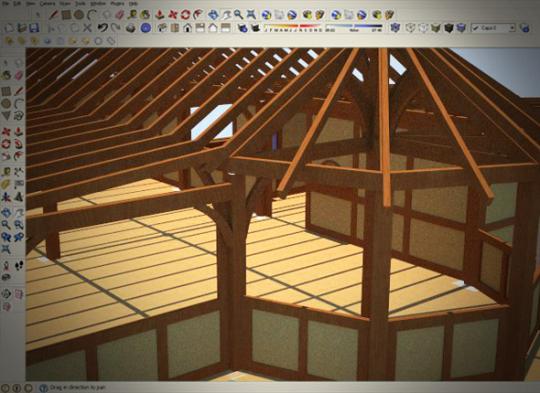The width and height of the screenshot is (540, 393).
Task: Select the Rotate tool in top toolbar
Action: tap(185, 15)
